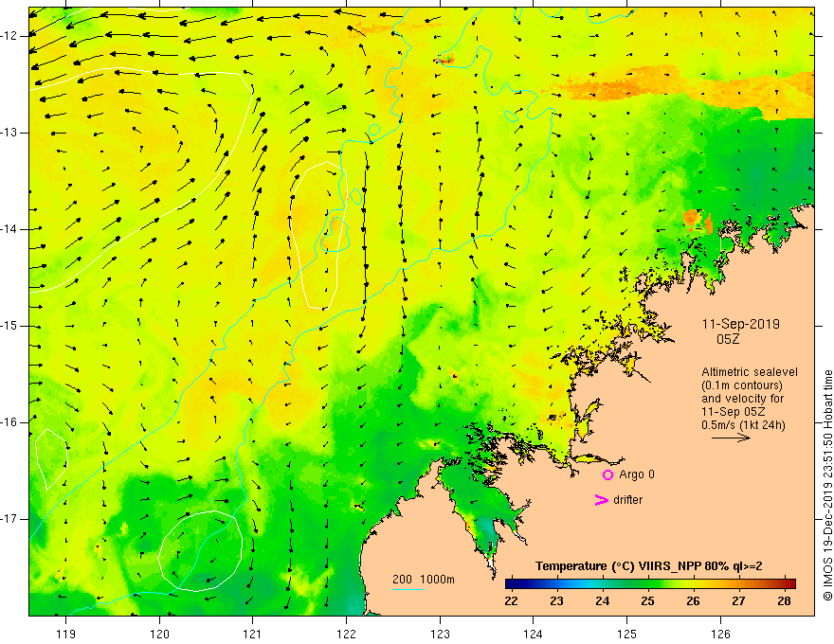Click the 24 value on the temperature scale

(x=602, y=601)
